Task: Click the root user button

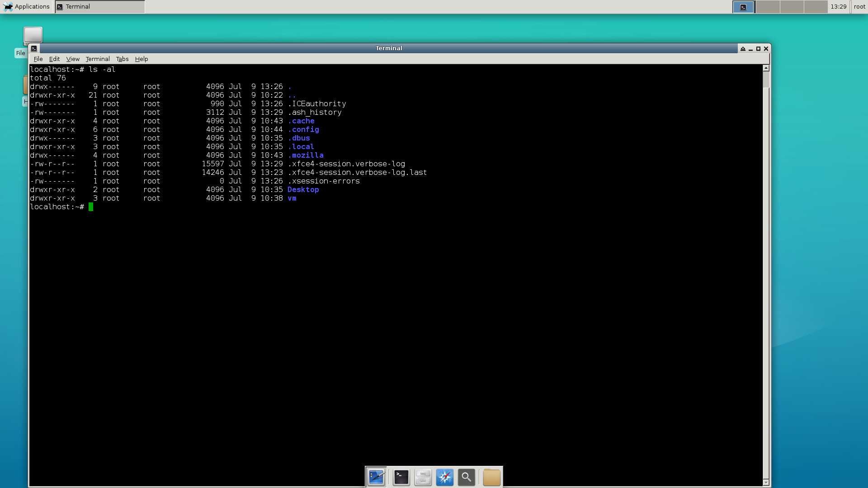Action: point(859,6)
